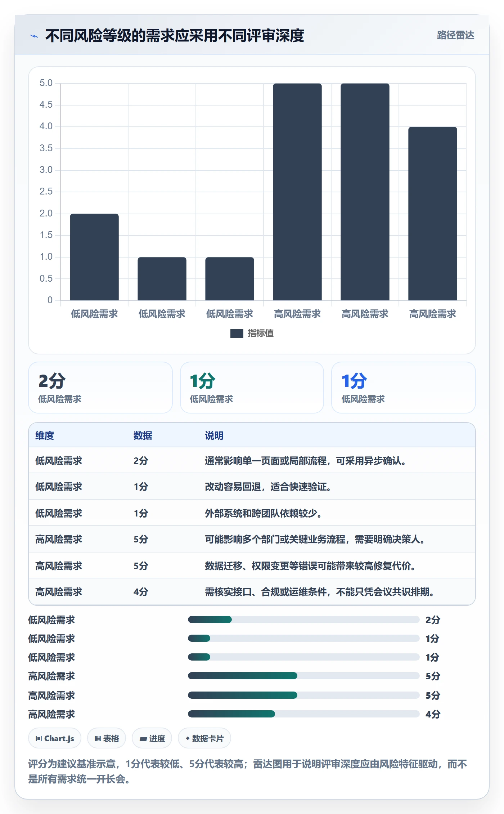Click the 维度 column header
Image resolution: width=504 pixels, height=814 pixels.
pos(45,435)
